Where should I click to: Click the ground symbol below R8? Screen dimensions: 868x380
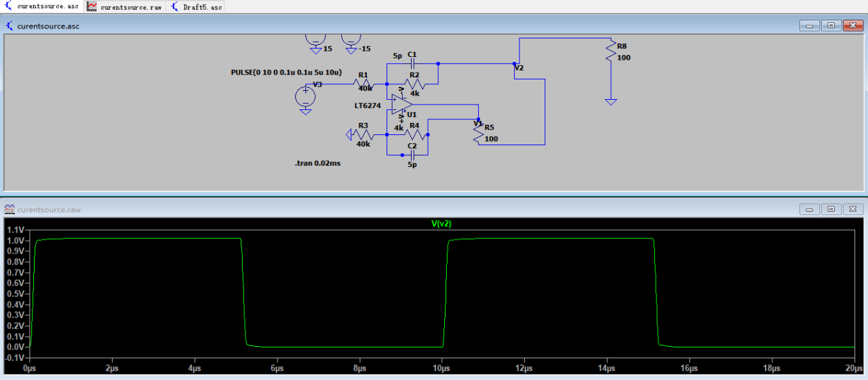[611, 101]
